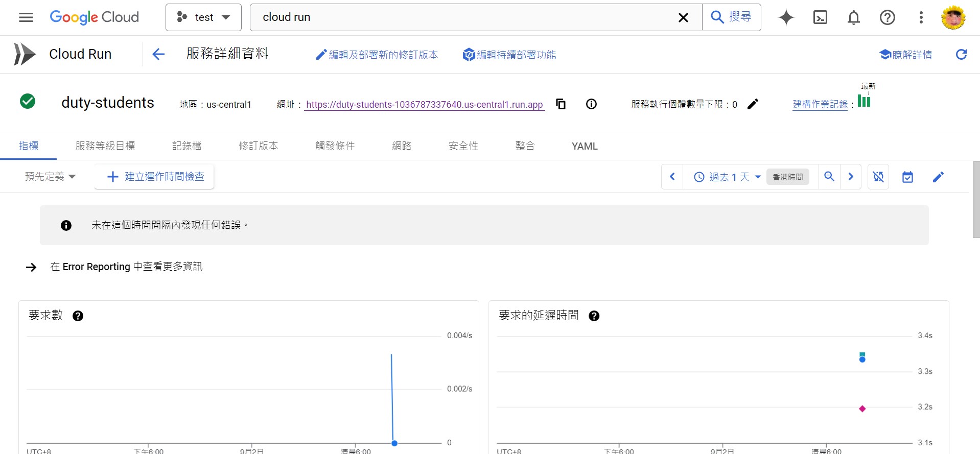This screenshot has height=454, width=980.
Task: Click the time range zoom magnifier
Action: 829,177
